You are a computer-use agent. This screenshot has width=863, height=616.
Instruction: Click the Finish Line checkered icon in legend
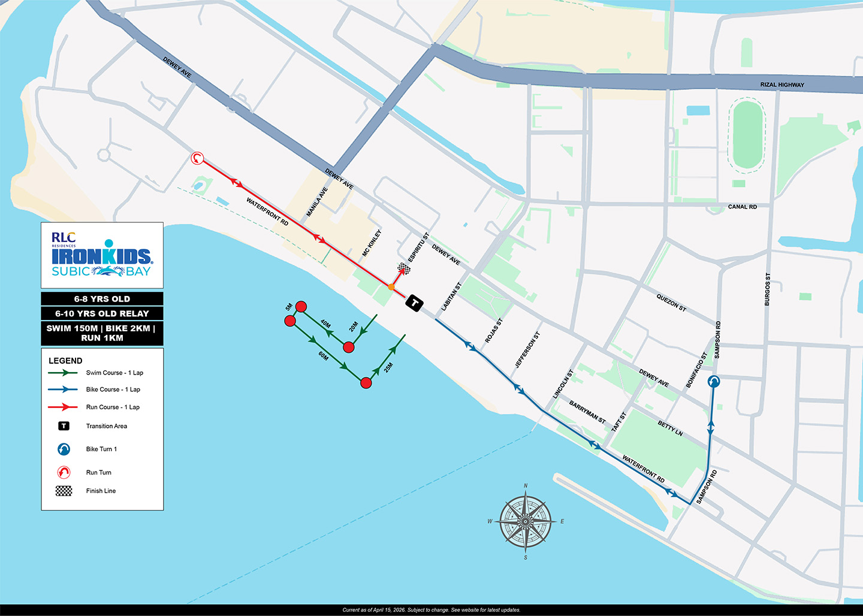point(64,491)
